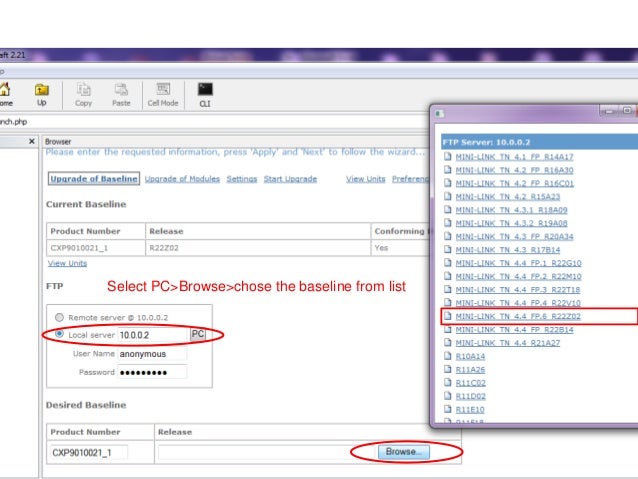This screenshot has width=638, height=479.
Task: Minimize the FTP server popup window
Action: (x=609, y=111)
